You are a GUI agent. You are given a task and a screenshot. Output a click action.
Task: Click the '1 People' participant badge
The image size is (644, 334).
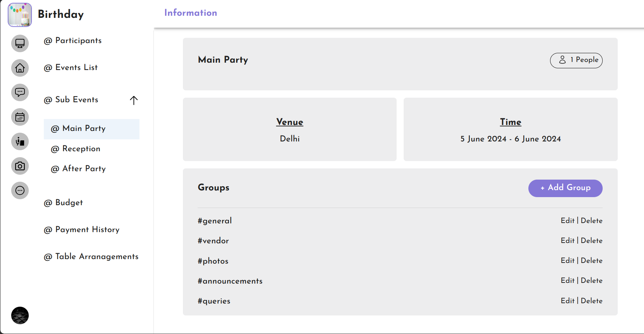[576, 60]
